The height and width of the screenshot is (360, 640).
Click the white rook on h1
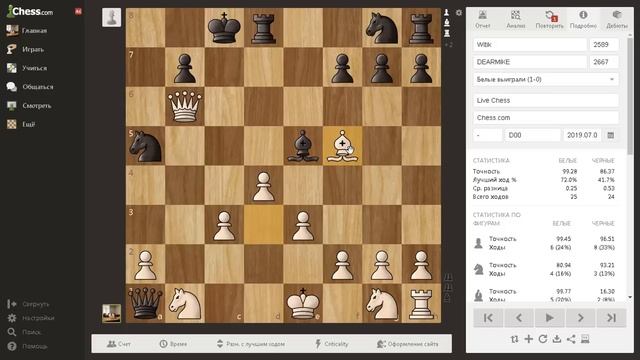[x=421, y=304]
